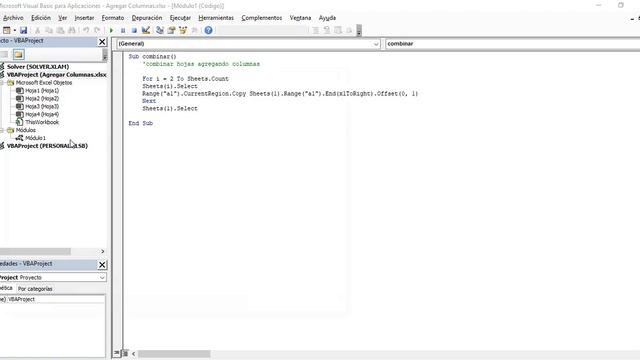Open the combinar procedure dropdown
The image size is (640, 360).
pyautogui.click(x=513, y=44)
